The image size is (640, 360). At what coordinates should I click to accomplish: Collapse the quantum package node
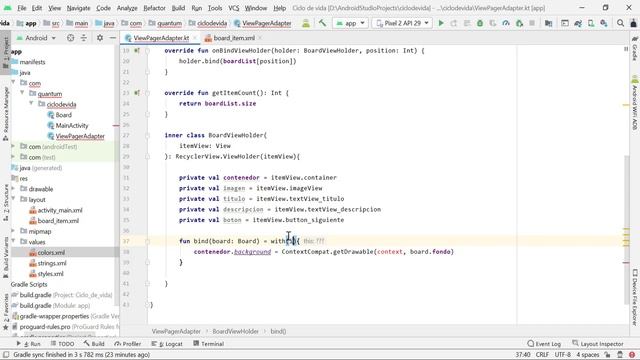click(22, 93)
